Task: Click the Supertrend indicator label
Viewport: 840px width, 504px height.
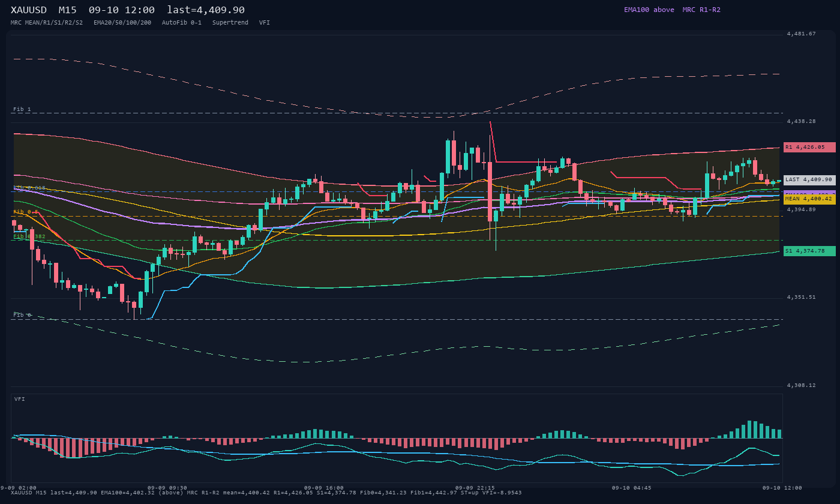Action: point(230,23)
